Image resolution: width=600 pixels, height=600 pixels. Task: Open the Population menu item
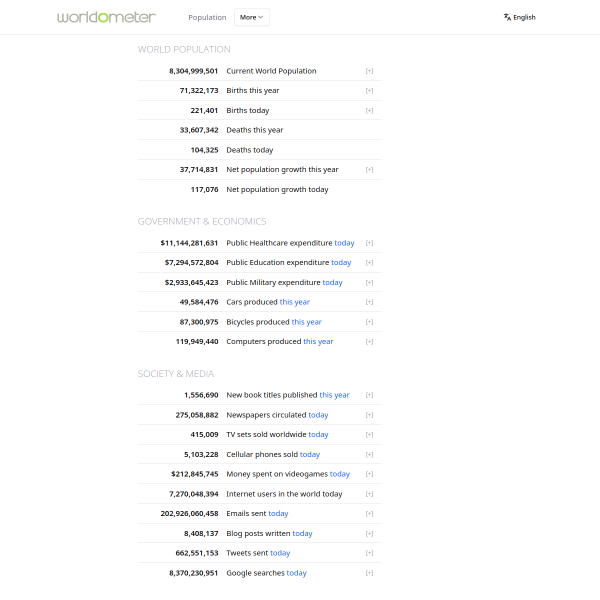tap(207, 17)
